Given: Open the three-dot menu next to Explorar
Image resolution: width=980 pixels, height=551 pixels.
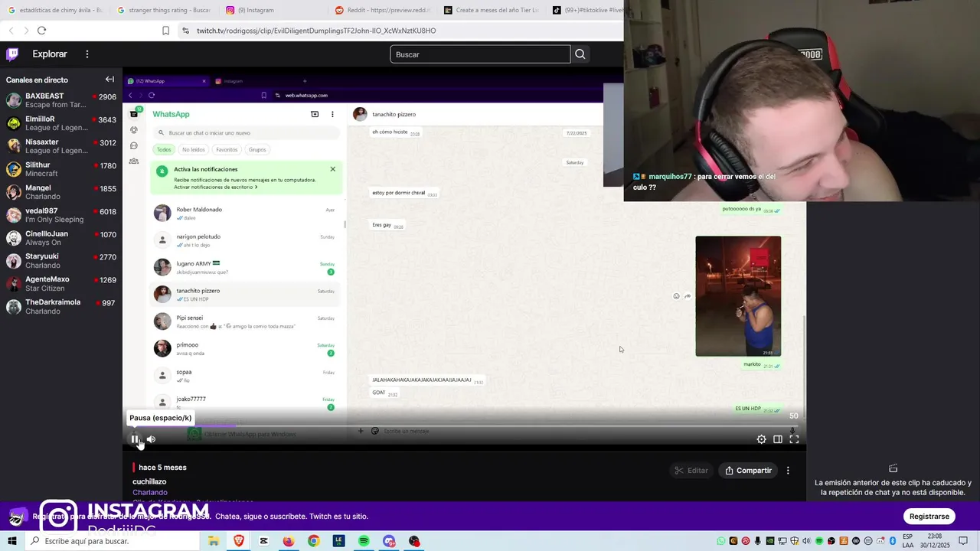Looking at the screenshot, I should pos(87,54).
